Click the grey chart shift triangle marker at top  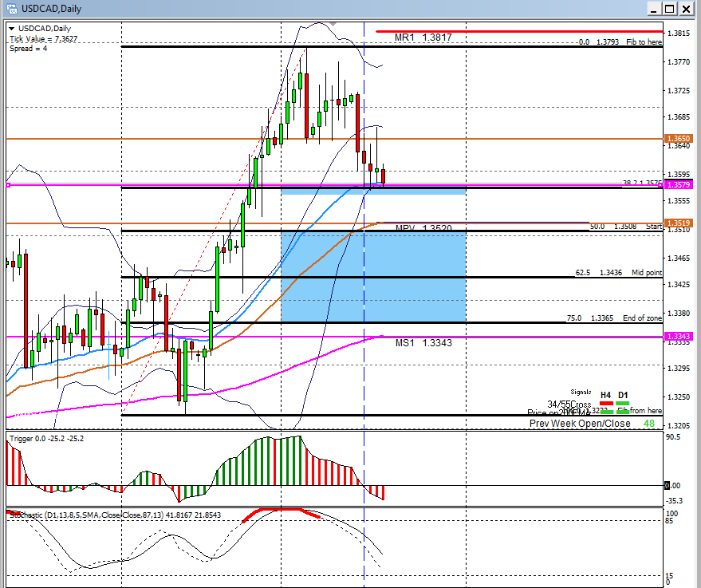[x=333, y=23]
